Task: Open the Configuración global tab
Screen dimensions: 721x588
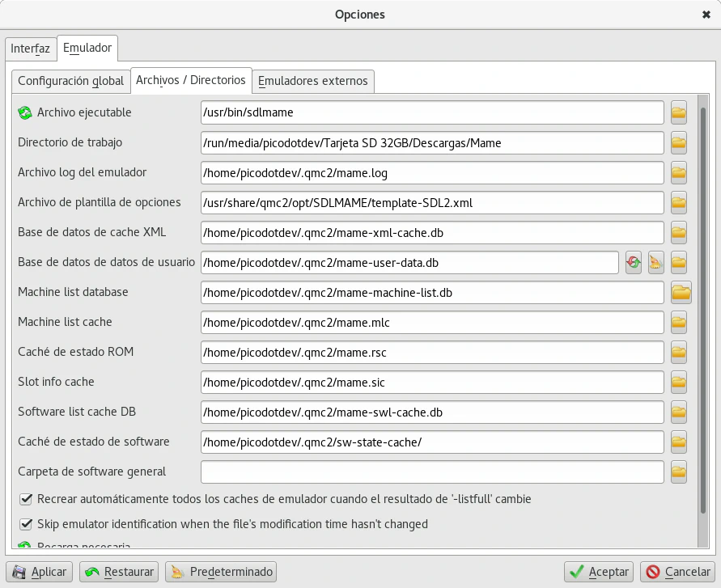Action: (x=70, y=81)
